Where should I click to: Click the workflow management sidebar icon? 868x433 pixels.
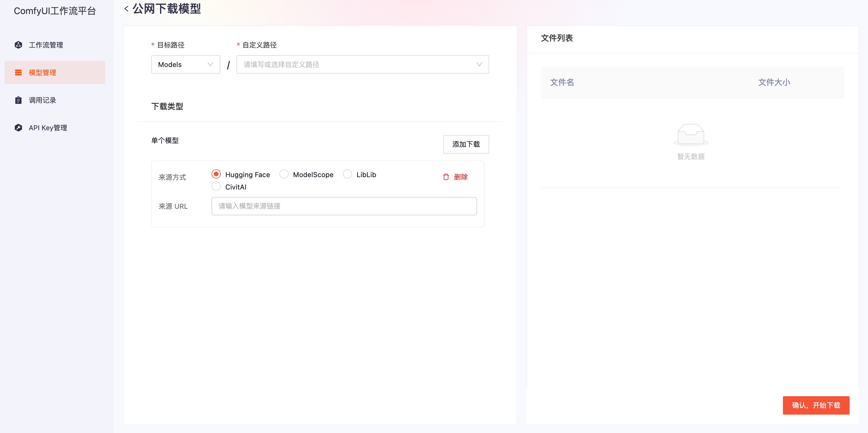coord(18,45)
